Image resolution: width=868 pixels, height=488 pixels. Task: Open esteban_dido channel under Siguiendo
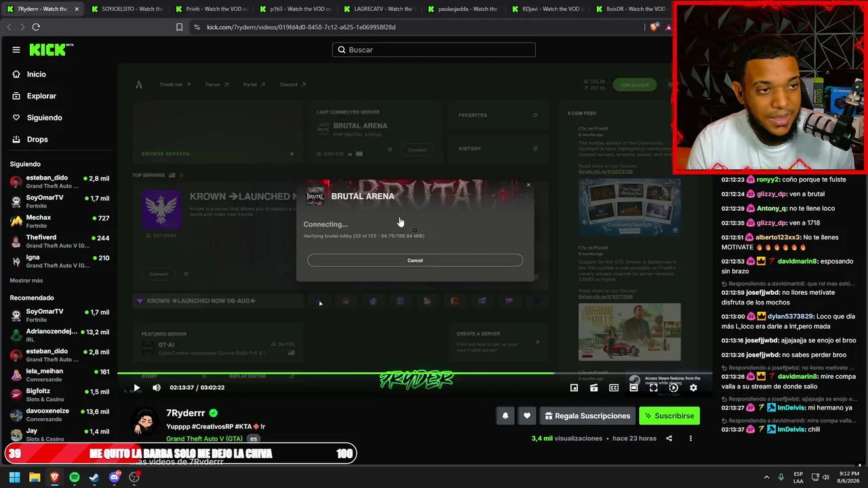tap(60, 182)
